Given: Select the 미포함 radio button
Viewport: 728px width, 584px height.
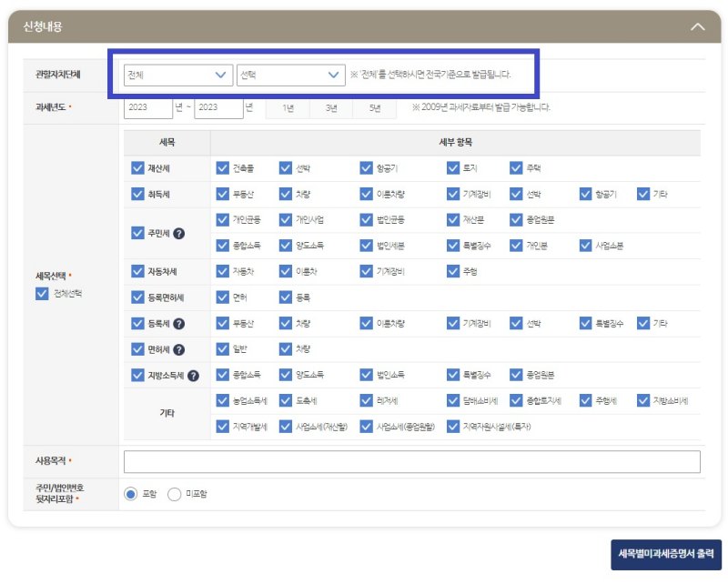Looking at the screenshot, I should pos(174,495).
